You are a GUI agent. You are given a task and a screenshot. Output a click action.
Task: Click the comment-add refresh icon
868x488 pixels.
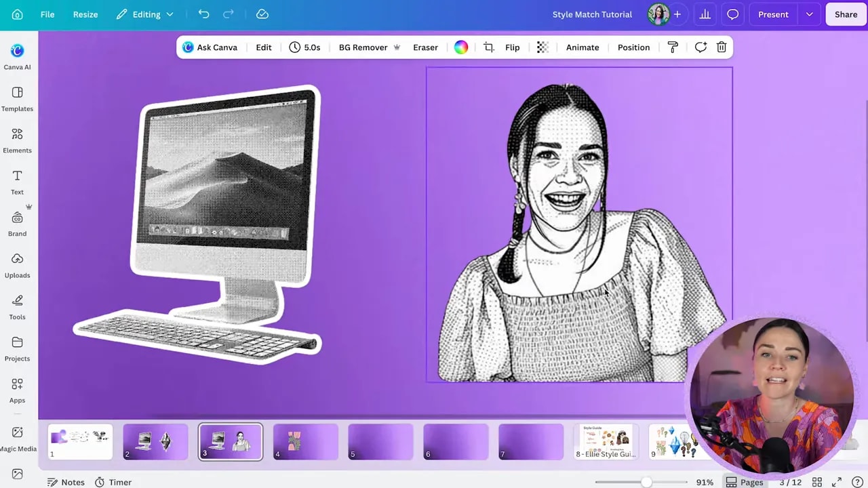701,47
